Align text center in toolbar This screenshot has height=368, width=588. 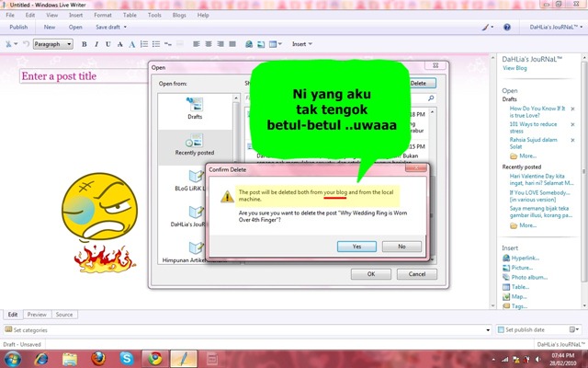pos(209,44)
